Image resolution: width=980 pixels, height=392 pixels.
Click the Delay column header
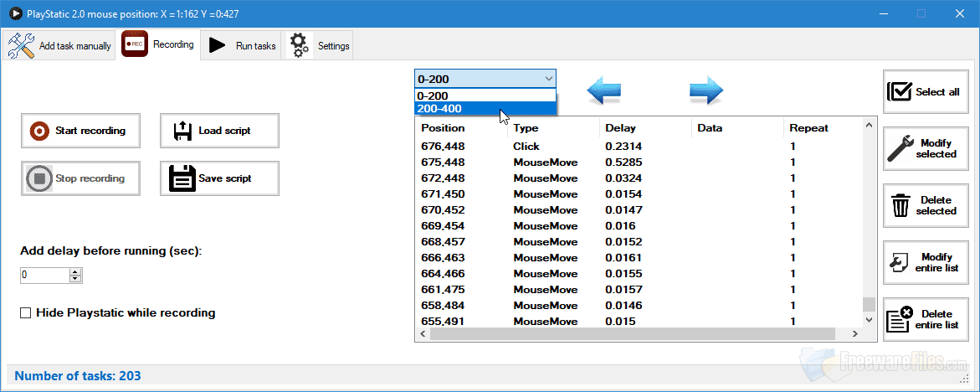tap(645, 128)
